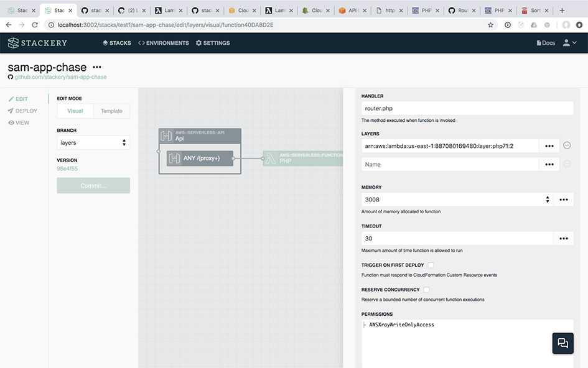Switch to the Sort browser tab
588x368 pixels.
click(536, 11)
